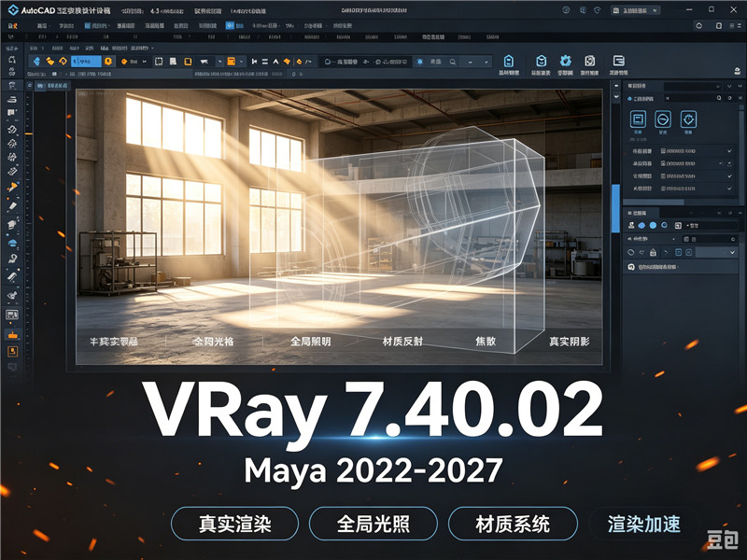Viewport: 747px width, 560px height.
Task: Click the 渲染加速 button
Action: 643,524
